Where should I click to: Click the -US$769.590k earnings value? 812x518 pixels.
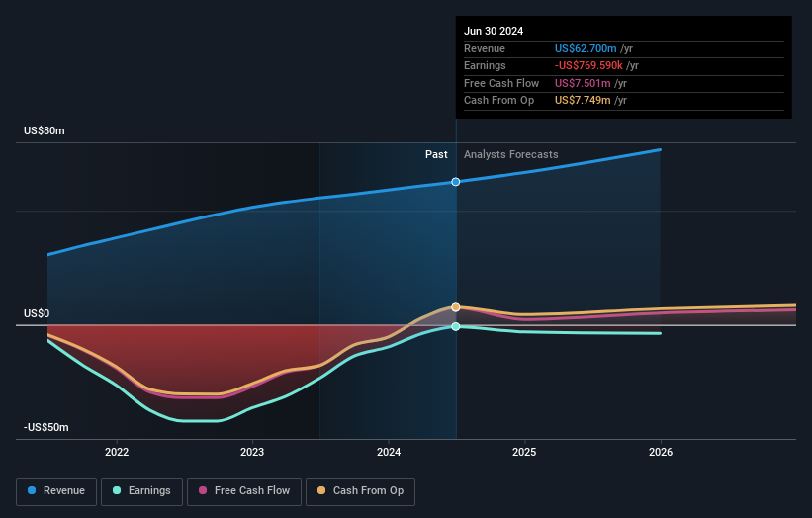588,65
